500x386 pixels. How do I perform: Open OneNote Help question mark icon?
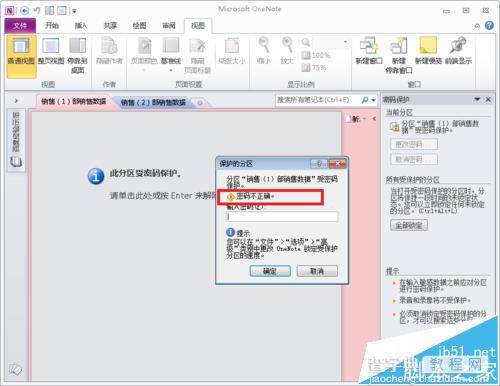pyautogui.click(x=489, y=25)
